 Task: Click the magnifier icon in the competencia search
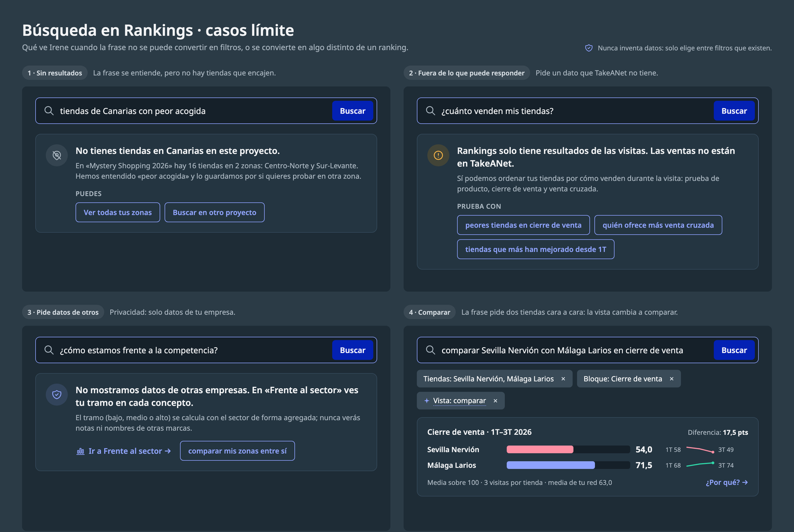coord(49,350)
